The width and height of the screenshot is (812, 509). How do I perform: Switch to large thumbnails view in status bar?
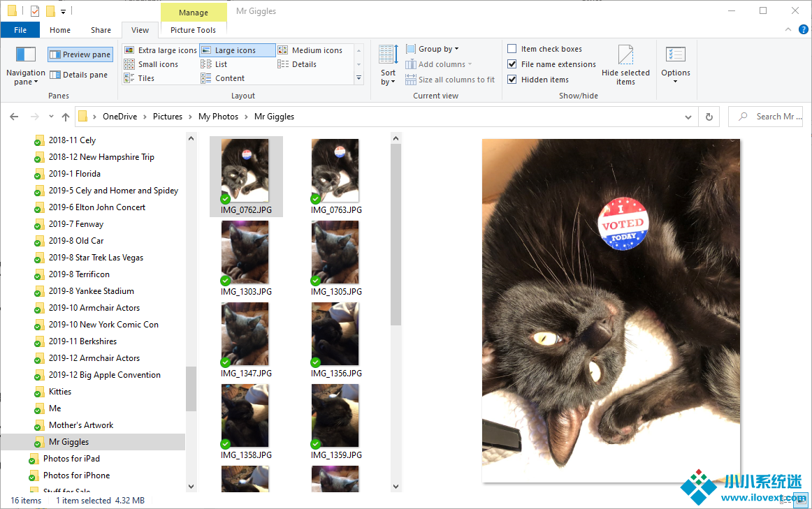802,500
